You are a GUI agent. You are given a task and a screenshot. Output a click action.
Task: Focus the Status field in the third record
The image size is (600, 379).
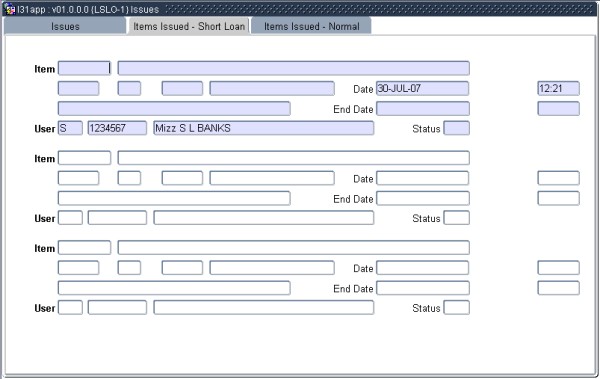pyautogui.click(x=457, y=307)
